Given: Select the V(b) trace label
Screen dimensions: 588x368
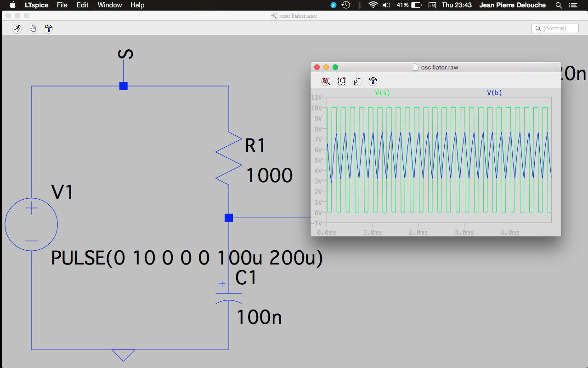Looking at the screenshot, I should coord(494,93).
